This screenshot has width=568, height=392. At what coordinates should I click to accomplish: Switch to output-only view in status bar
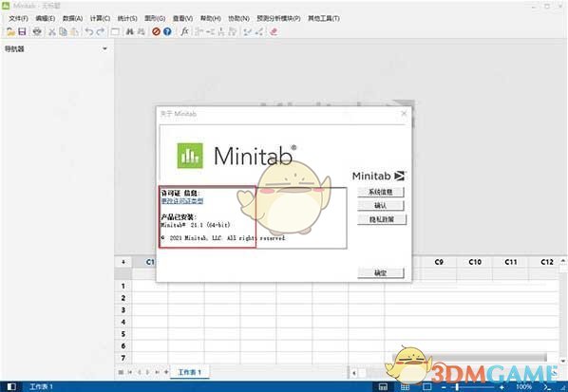[427, 387]
